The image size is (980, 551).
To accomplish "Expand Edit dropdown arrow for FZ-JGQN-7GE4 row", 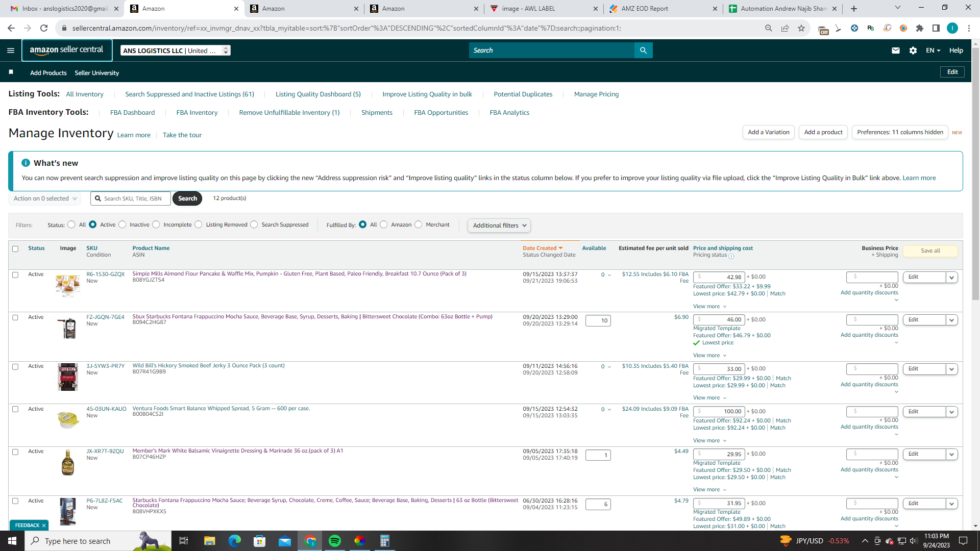I will 951,320.
